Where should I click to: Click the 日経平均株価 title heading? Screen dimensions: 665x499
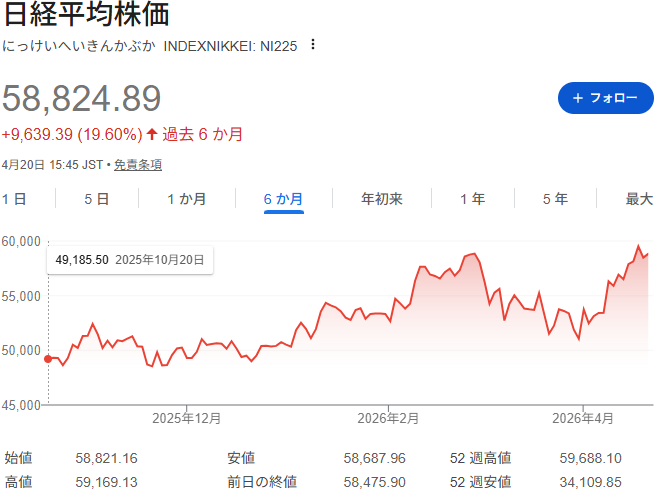click(85, 15)
